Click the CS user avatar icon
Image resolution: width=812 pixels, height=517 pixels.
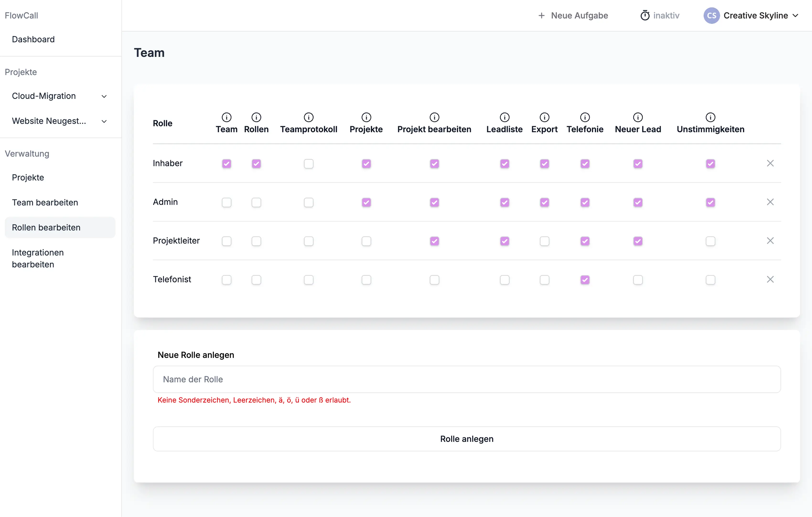coord(711,16)
